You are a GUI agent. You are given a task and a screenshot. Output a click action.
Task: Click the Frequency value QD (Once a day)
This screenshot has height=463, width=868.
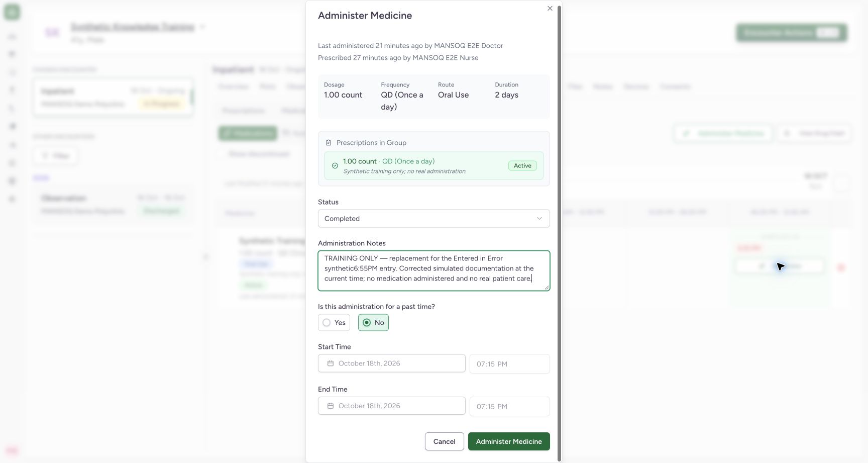click(402, 101)
